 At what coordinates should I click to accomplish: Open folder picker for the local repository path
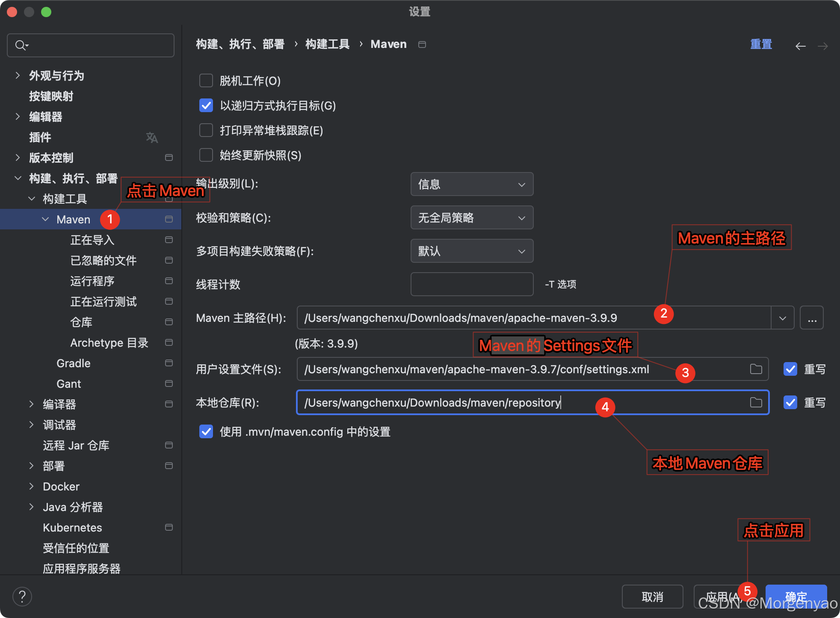tap(756, 402)
